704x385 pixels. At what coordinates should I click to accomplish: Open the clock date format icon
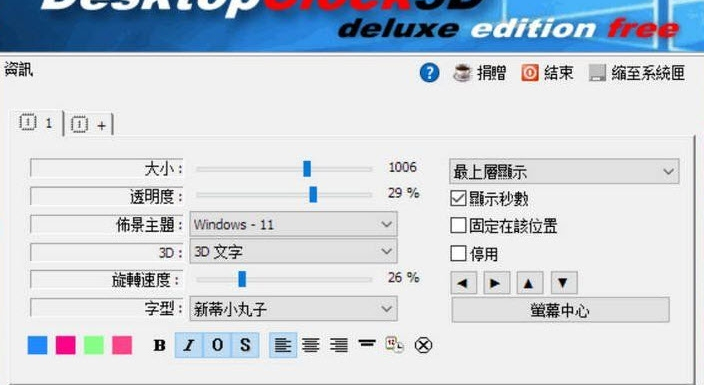click(395, 345)
